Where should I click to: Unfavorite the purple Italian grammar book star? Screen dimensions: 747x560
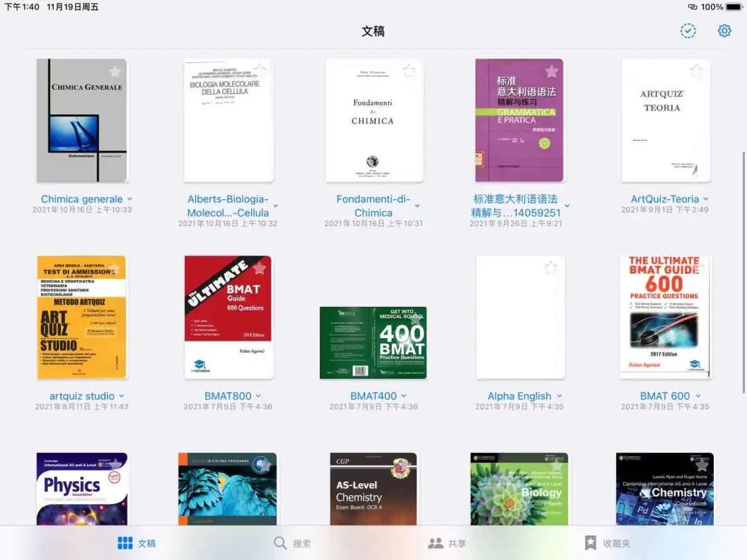click(x=552, y=71)
